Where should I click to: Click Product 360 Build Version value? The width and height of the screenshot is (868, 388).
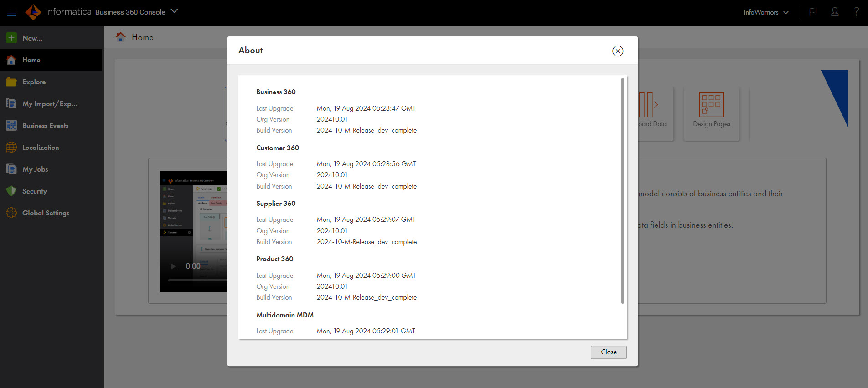(x=367, y=297)
